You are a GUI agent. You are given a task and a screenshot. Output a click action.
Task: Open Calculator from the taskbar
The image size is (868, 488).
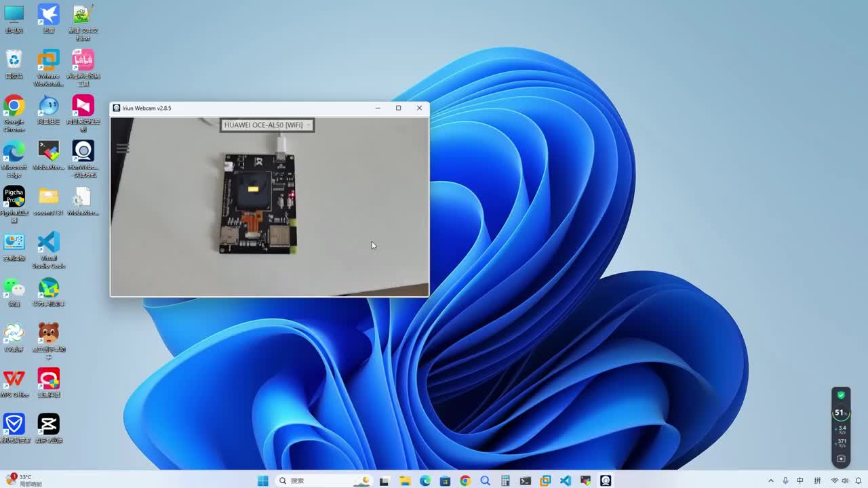point(505,481)
